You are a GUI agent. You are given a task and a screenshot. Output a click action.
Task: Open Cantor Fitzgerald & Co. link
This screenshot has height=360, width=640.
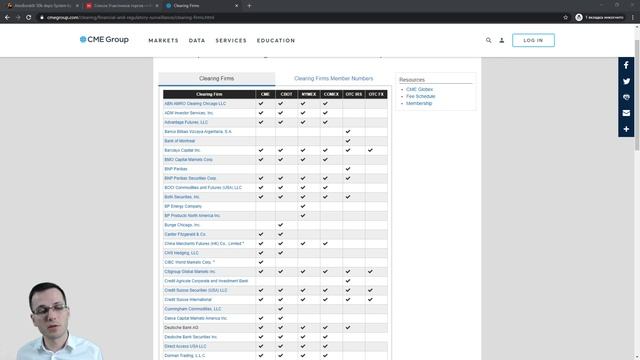(x=185, y=234)
